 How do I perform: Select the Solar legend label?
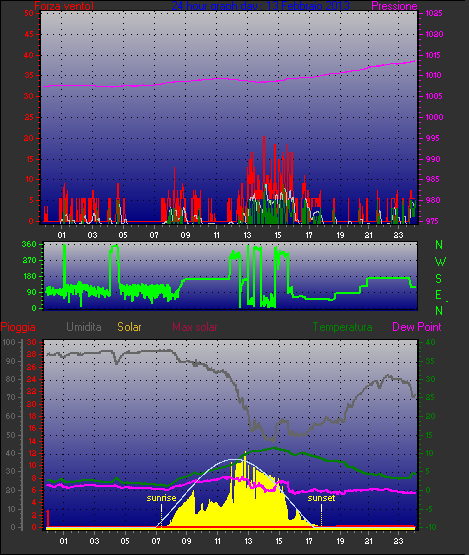click(129, 327)
